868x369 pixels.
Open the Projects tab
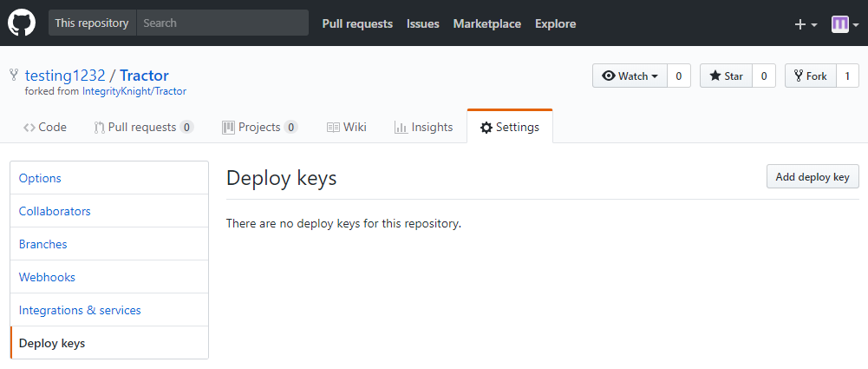pos(259,127)
